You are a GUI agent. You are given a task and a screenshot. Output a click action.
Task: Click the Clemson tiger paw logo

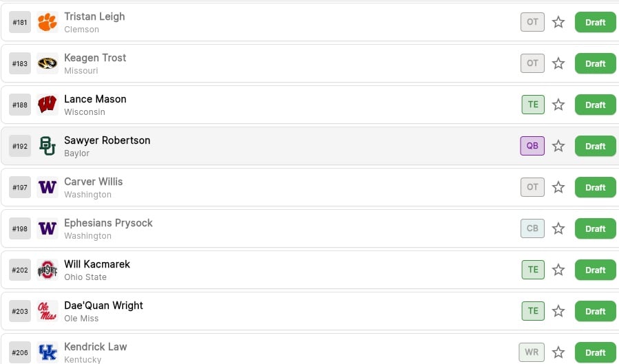pyautogui.click(x=48, y=22)
